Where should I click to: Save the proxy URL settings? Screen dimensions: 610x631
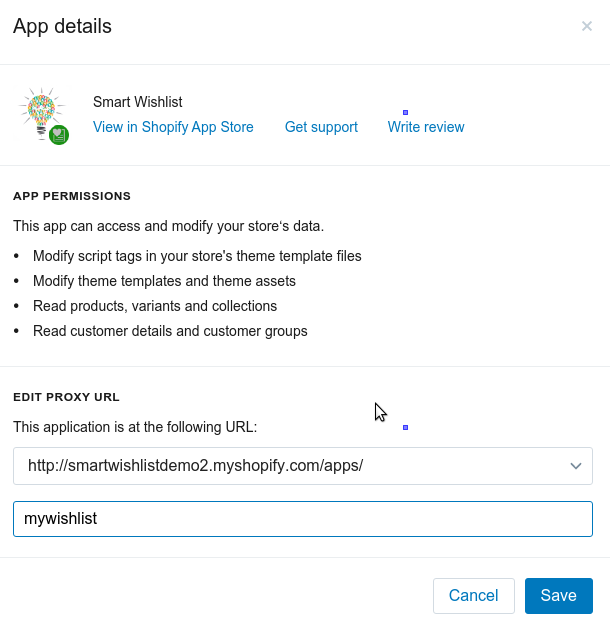coord(558,596)
